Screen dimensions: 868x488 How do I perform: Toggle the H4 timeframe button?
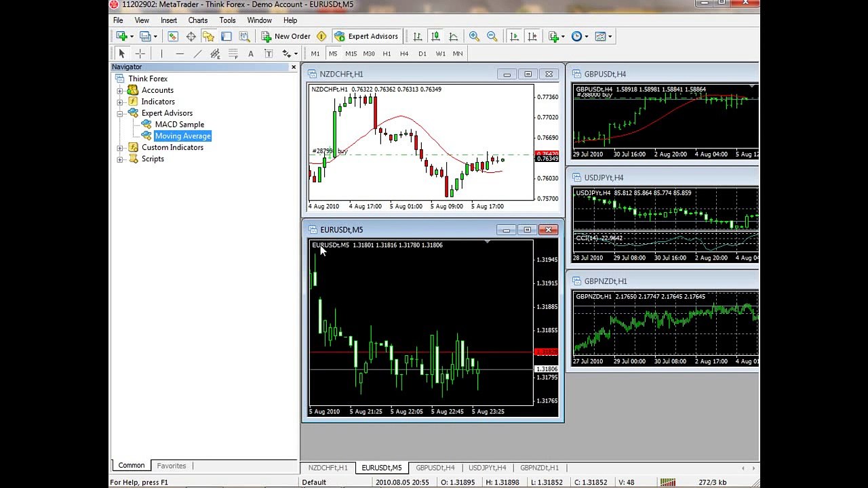tap(404, 54)
